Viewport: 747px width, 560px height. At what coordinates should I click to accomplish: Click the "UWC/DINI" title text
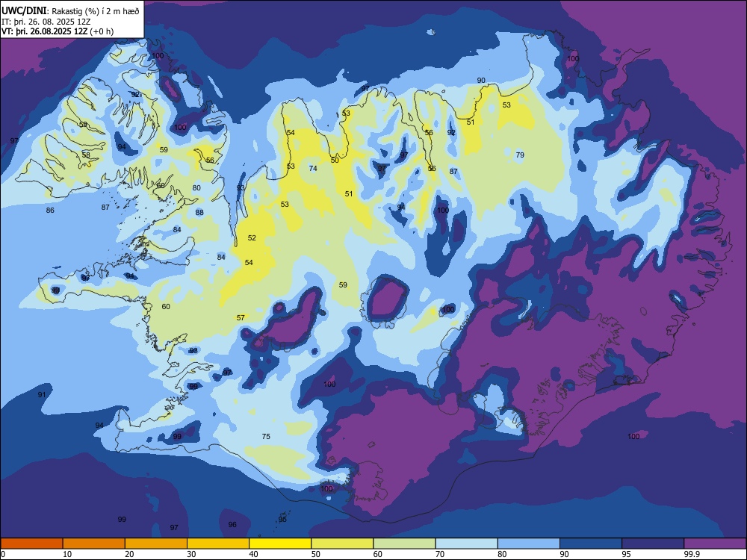point(24,11)
